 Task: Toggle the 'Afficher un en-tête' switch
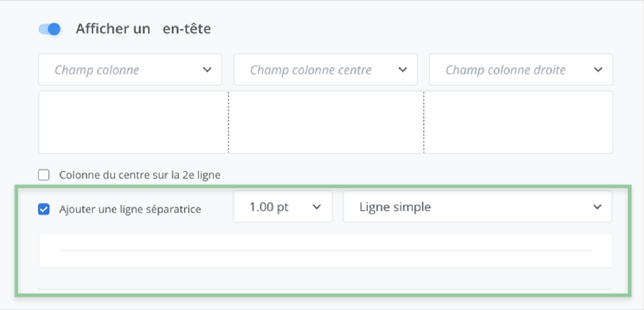[50, 29]
